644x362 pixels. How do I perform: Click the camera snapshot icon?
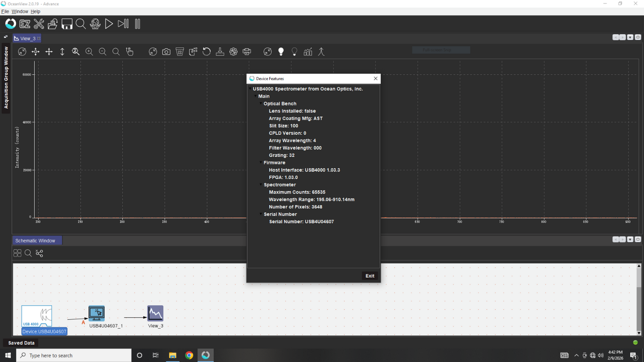click(x=166, y=52)
